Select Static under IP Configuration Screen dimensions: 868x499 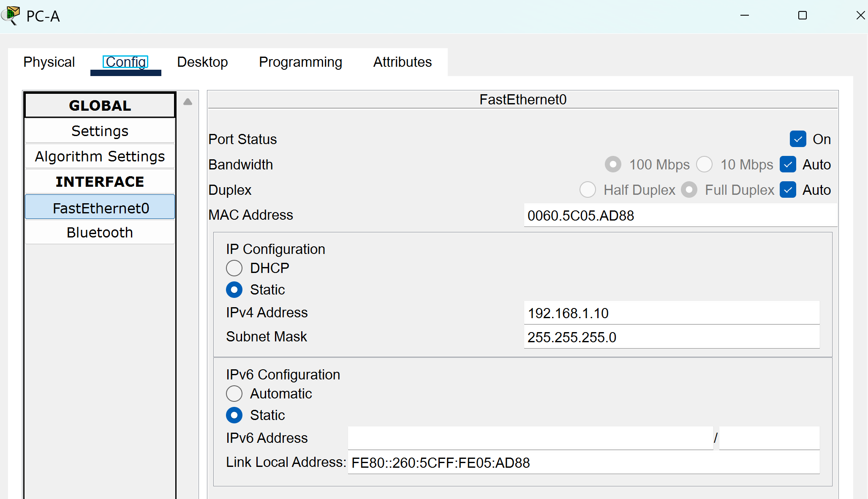(x=234, y=289)
